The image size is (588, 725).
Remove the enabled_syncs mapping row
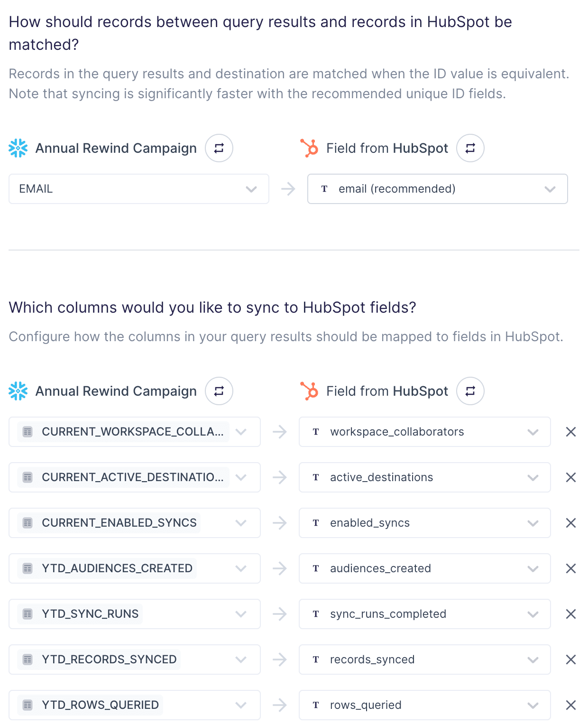pos(571,523)
